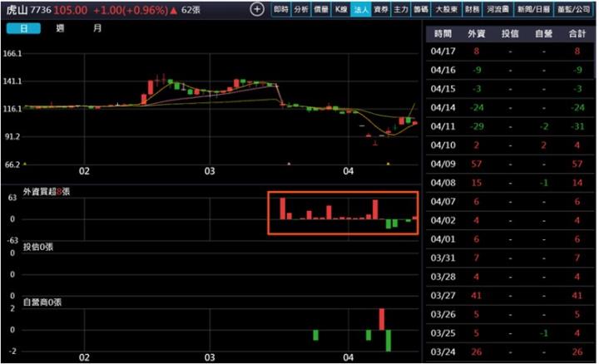Click the 外資買超8張 chart label
This screenshot has height=364, width=599.
tap(47, 191)
